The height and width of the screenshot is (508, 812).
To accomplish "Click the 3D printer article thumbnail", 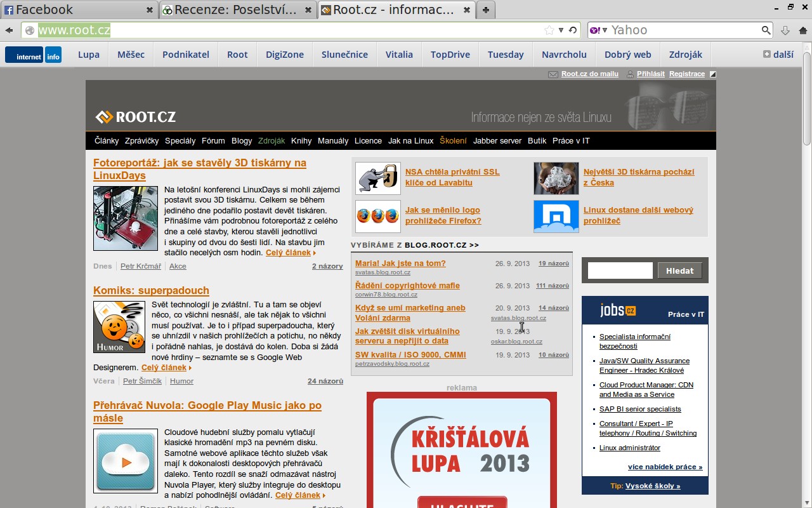I will tap(126, 218).
